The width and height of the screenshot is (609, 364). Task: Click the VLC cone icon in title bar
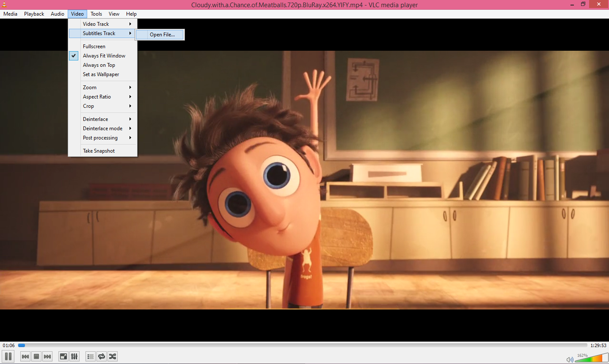[4, 5]
